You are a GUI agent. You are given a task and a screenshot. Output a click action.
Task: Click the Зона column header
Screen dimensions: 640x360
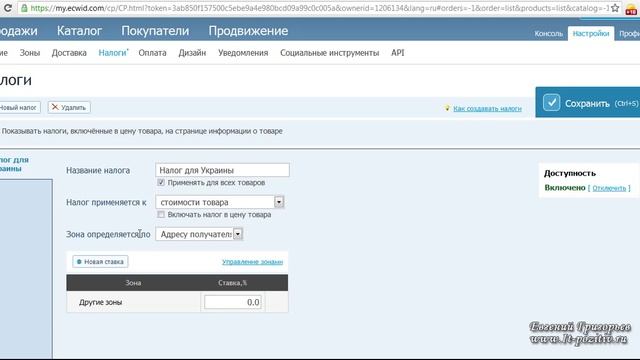[x=133, y=283]
